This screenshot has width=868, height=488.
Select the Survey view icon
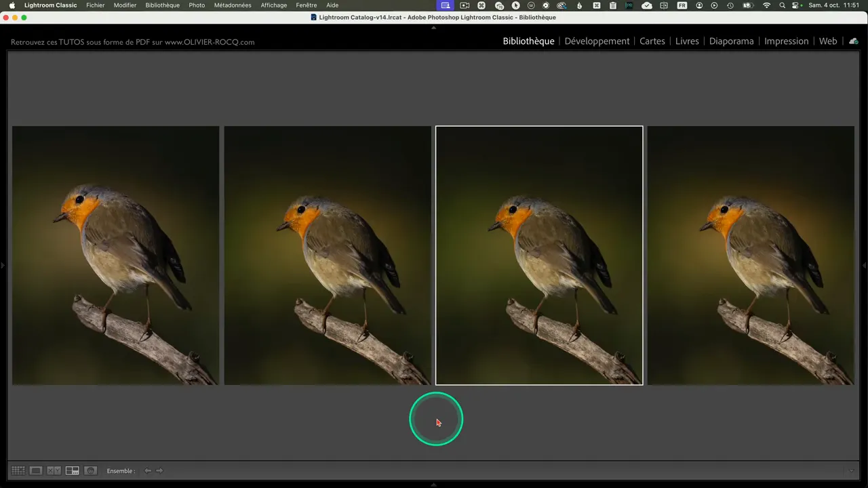[72, 470]
